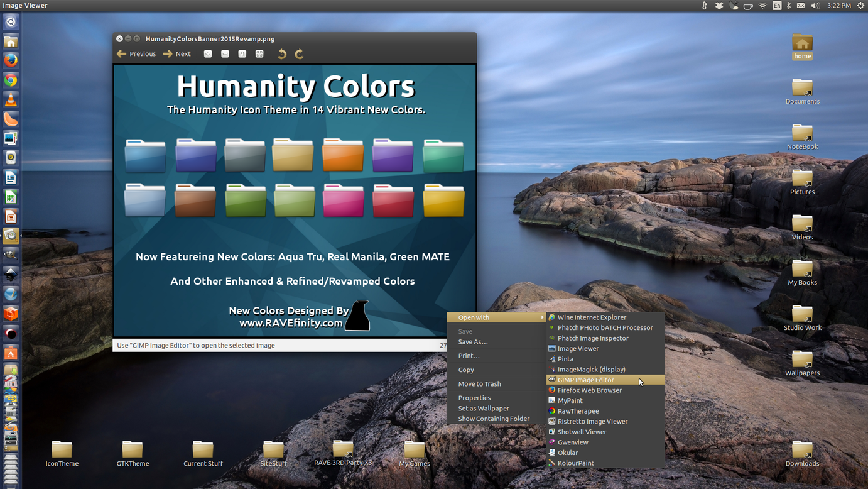This screenshot has height=489, width=868.
Task: Open the sound volume indicator
Action: pyautogui.click(x=816, y=5)
